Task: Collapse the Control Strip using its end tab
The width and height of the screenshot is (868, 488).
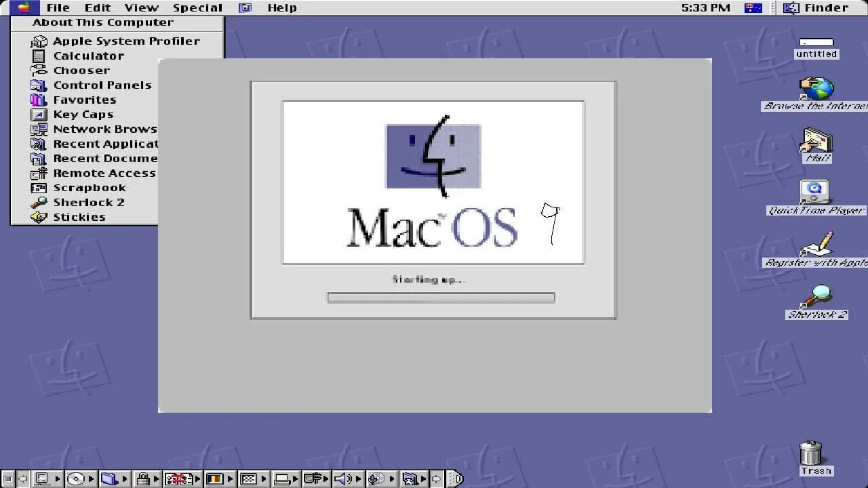Action: 455,479
